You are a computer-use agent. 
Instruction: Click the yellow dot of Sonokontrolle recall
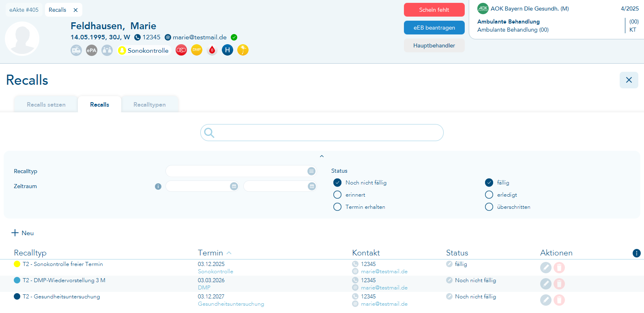coord(17,264)
